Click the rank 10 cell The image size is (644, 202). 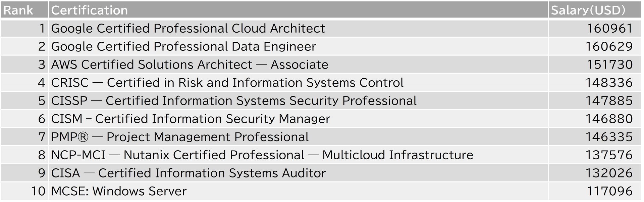tap(24, 191)
